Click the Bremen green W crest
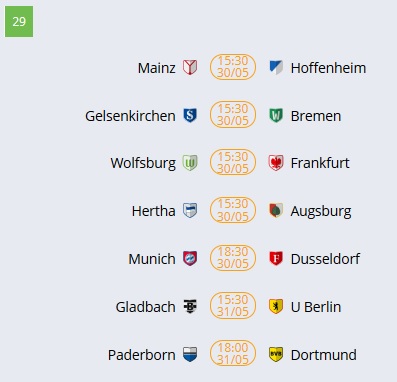 pyautogui.click(x=276, y=115)
